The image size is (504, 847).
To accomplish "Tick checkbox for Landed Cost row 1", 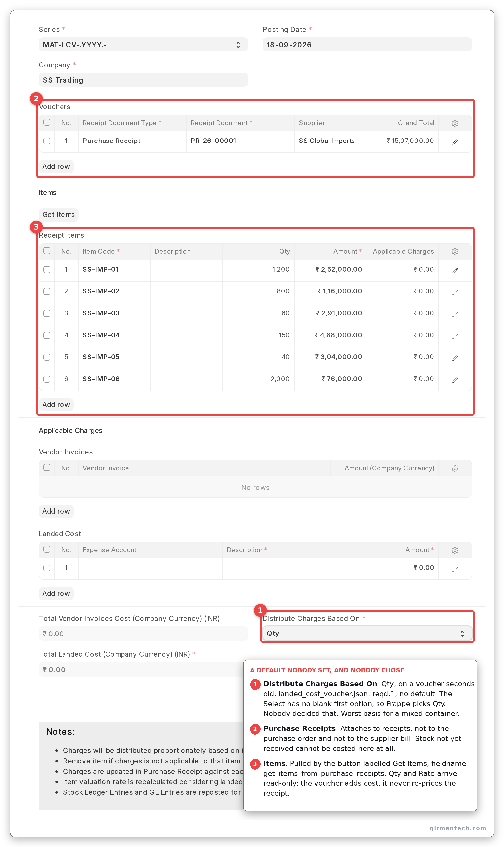I will coord(47,568).
